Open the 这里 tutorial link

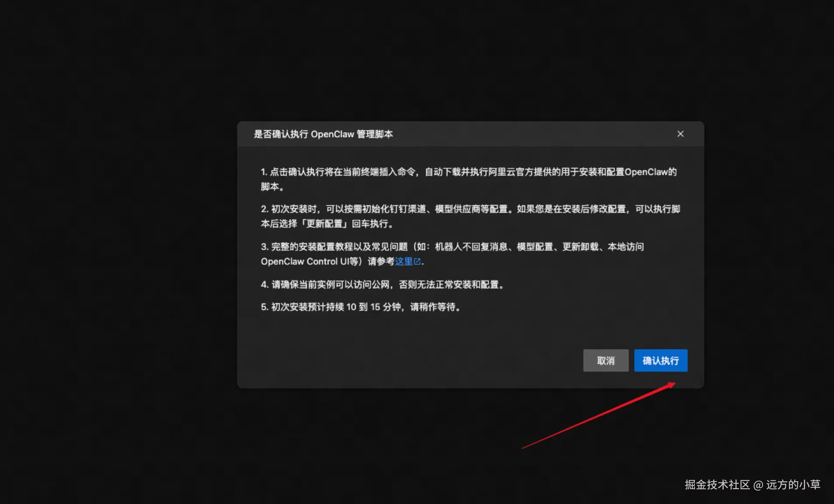click(x=404, y=262)
